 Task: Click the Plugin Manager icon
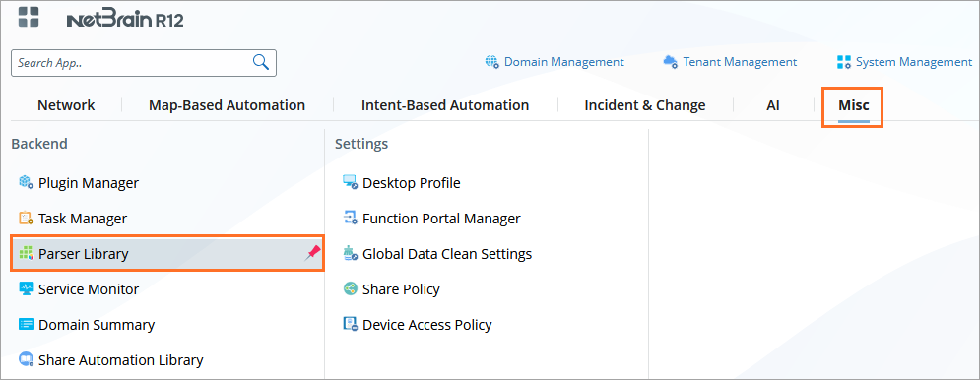26,182
